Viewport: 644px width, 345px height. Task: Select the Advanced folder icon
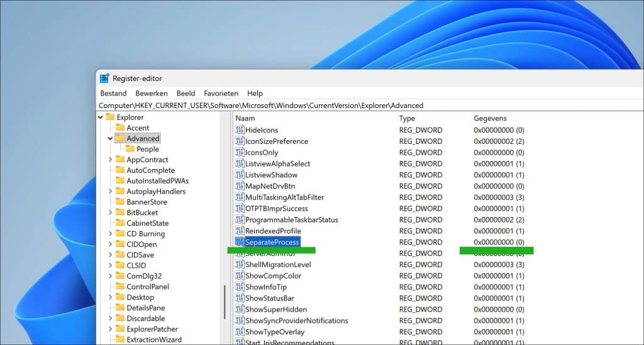pos(120,138)
